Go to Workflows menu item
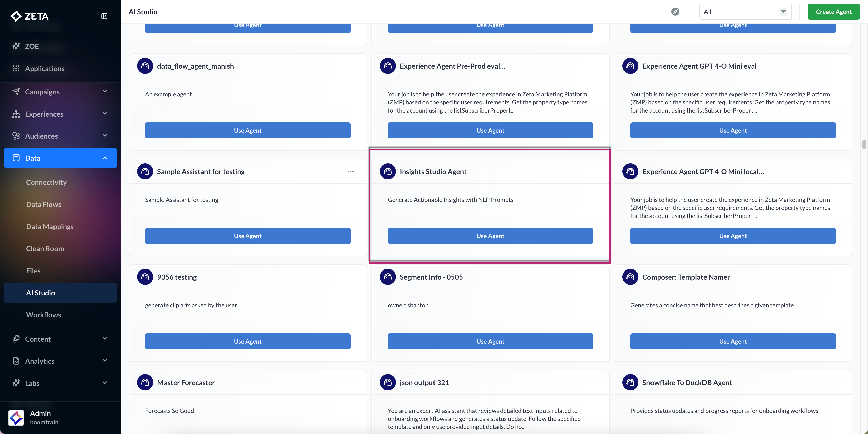 [43, 315]
